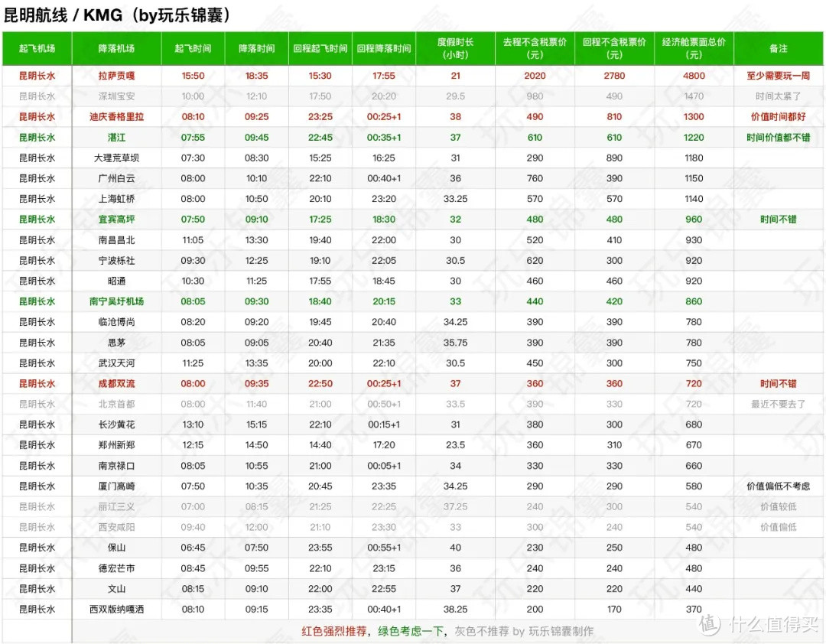Click the 降落机场 column header
Screen dimensions: 826x644
click(x=116, y=48)
